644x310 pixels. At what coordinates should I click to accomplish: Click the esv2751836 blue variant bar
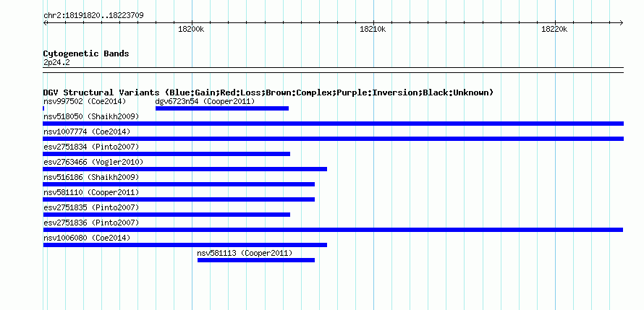point(333,230)
